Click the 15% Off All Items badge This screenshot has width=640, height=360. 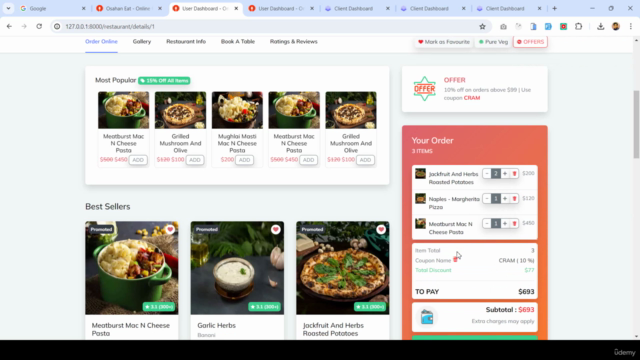coord(164,81)
